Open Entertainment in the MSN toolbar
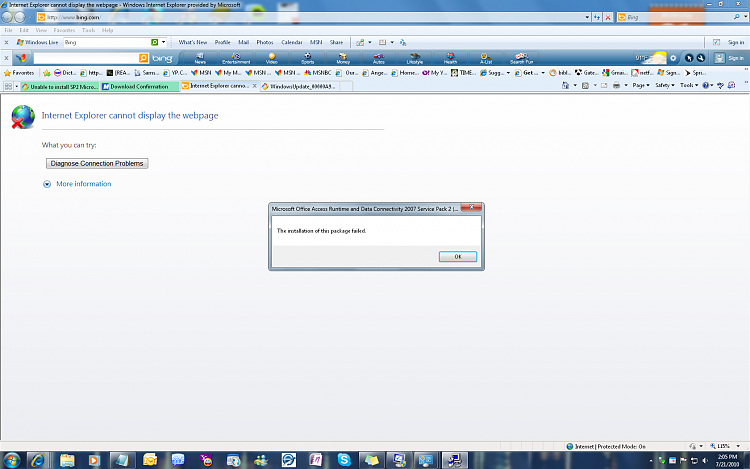This screenshot has width=750, height=469. click(236, 58)
